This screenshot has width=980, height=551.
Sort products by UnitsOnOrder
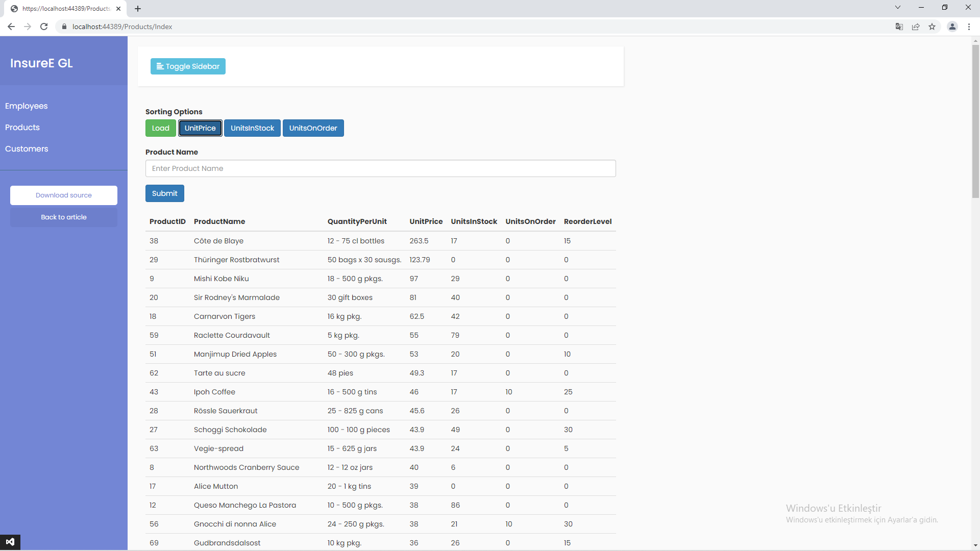tap(313, 128)
